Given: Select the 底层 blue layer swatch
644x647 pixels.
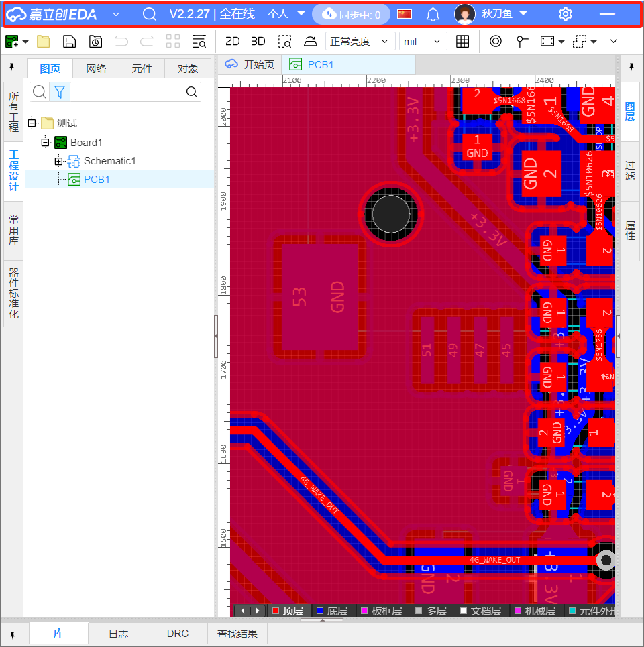Looking at the screenshot, I should [x=320, y=611].
